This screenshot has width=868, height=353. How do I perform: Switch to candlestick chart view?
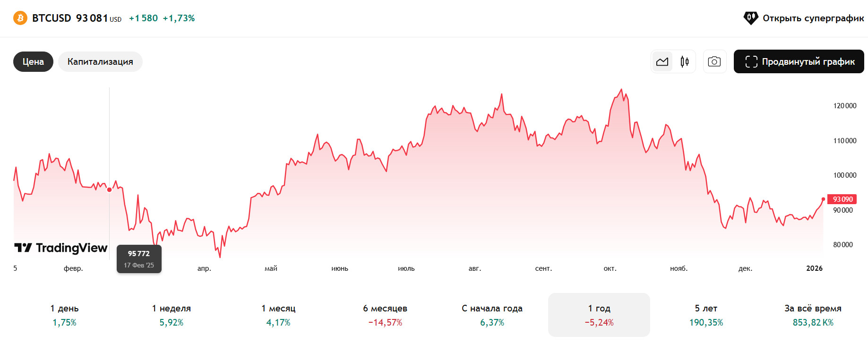(x=685, y=61)
